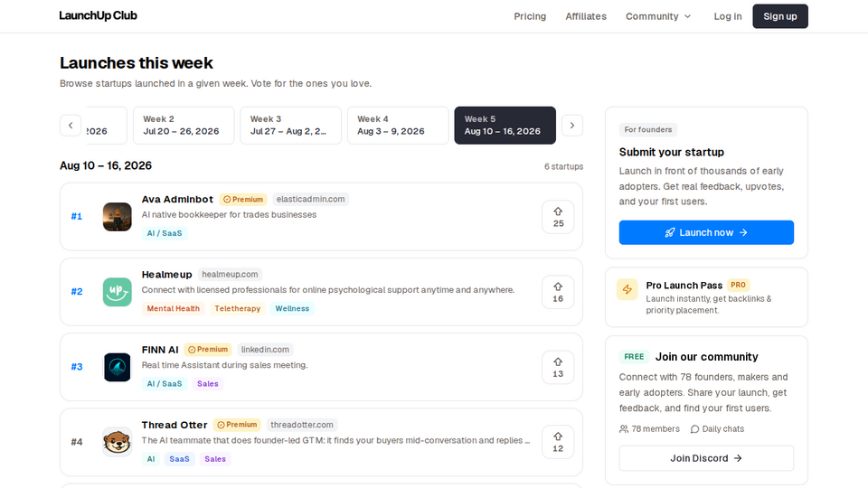Screen dimensions: 868x488
Task: Select the Week 5 tab
Action: [505, 126]
